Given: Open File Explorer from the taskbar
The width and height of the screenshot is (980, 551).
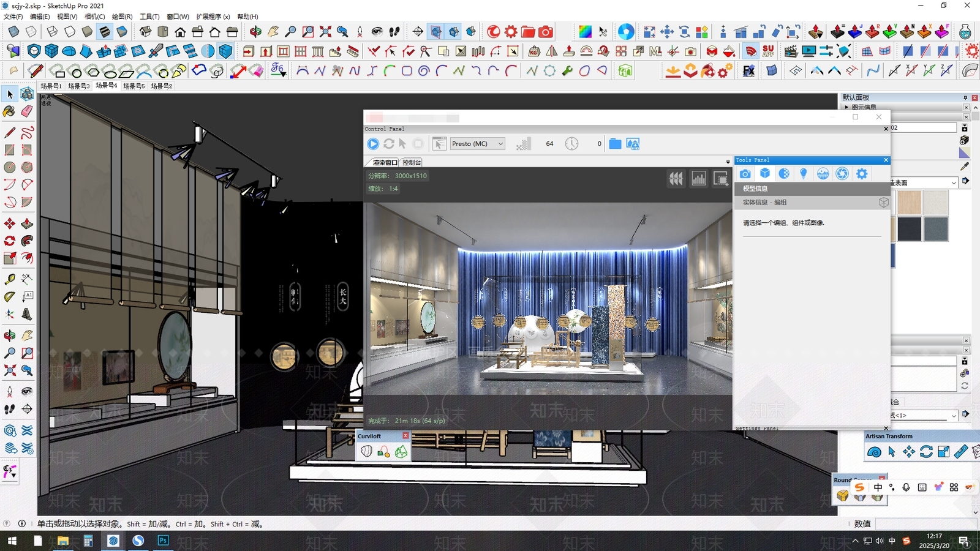Looking at the screenshot, I should tap(62, 541).
